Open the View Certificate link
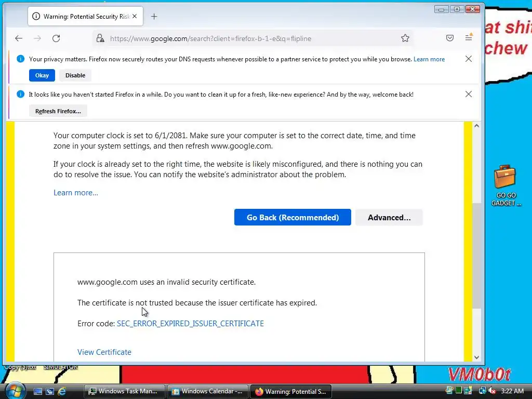Viewport: 532px width, 399px height. (104, 352)
